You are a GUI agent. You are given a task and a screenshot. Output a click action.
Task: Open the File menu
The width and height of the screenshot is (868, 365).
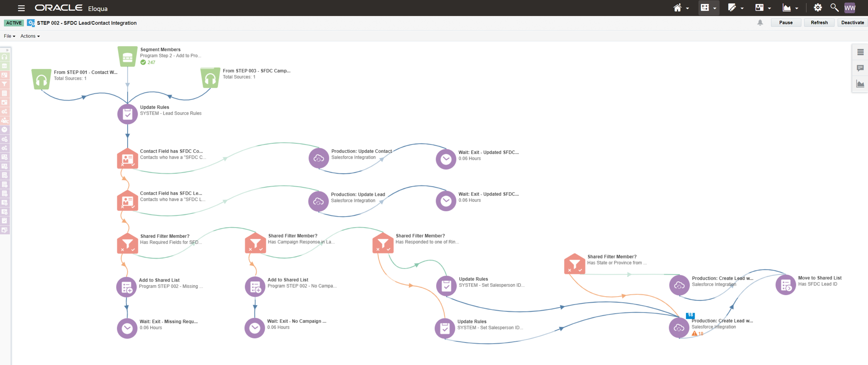[x=10, y=36]
